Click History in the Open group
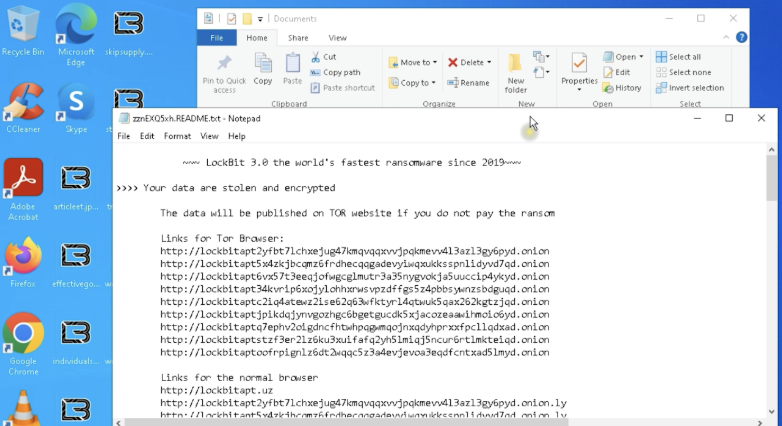Viewport: 782px width, 426px height. pos(622,88)
